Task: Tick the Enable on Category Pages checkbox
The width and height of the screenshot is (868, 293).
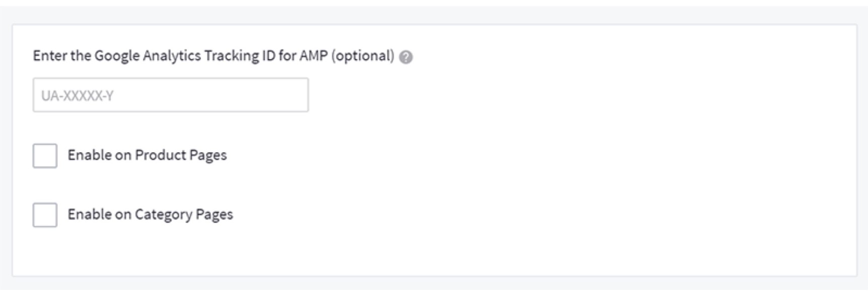Action: coord(45,215)
